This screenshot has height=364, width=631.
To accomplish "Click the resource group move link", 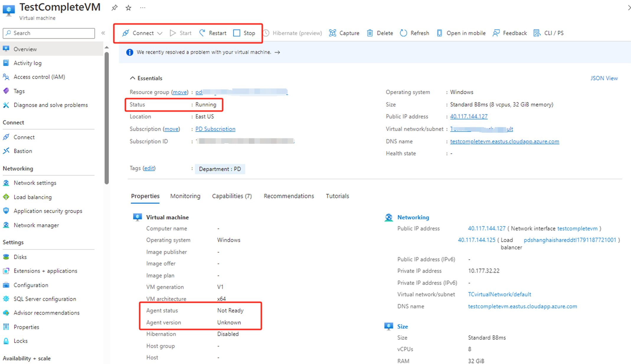I will coord(180,92).
